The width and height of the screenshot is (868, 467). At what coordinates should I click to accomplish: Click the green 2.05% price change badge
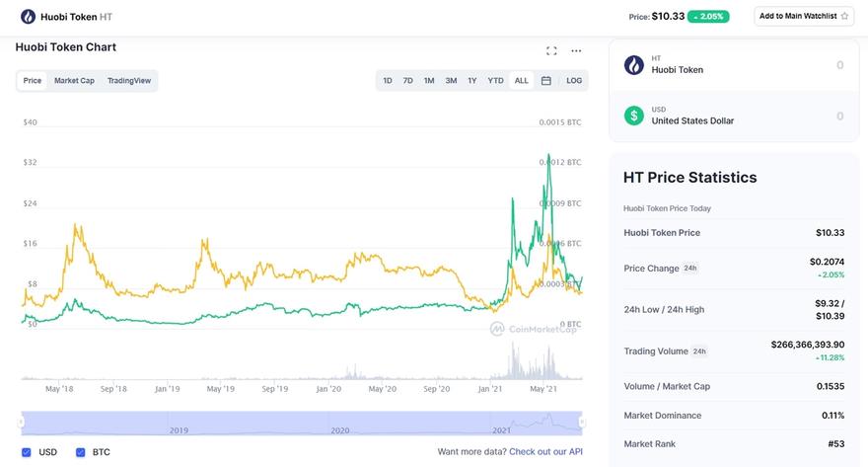(708, 17)
